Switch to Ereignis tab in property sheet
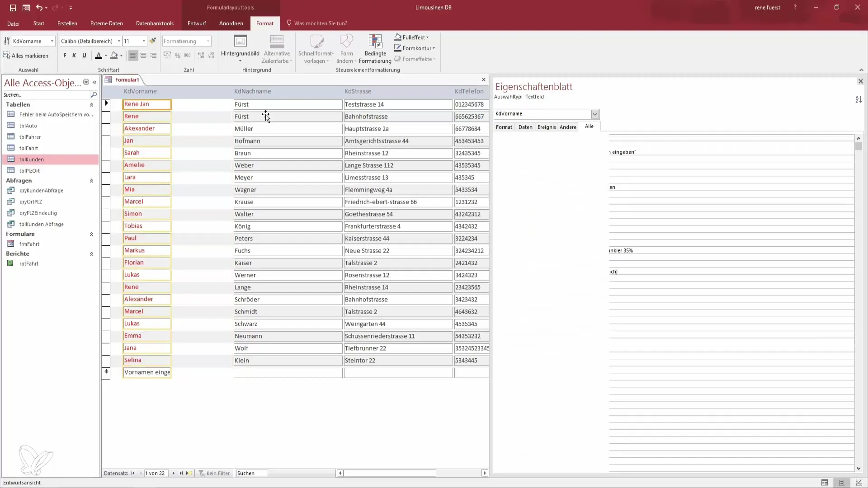Image resolution: width=868 pixels, height=488 pixels. [547, 127]
